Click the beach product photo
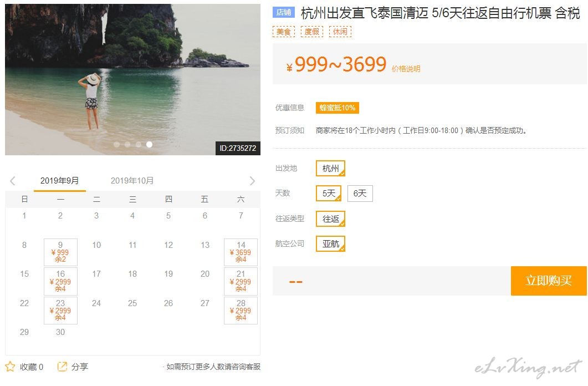Screen dimensions: 588x386 pos(133,79)
